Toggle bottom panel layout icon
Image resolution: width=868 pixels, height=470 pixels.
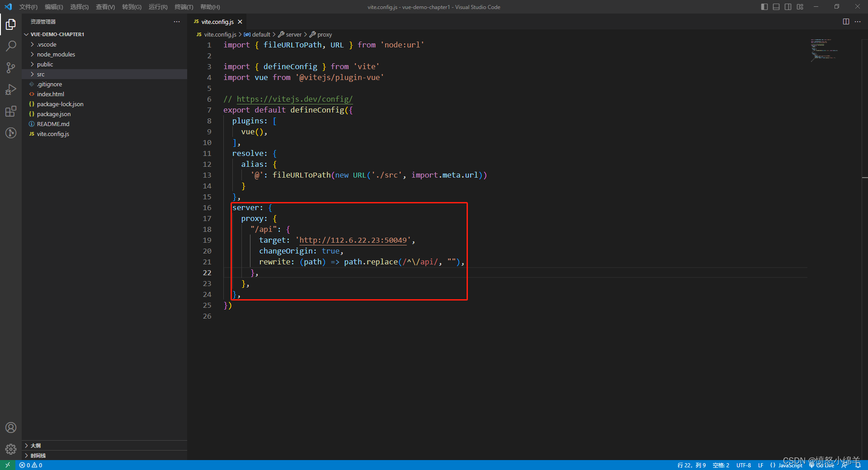[x=776, y=7]
